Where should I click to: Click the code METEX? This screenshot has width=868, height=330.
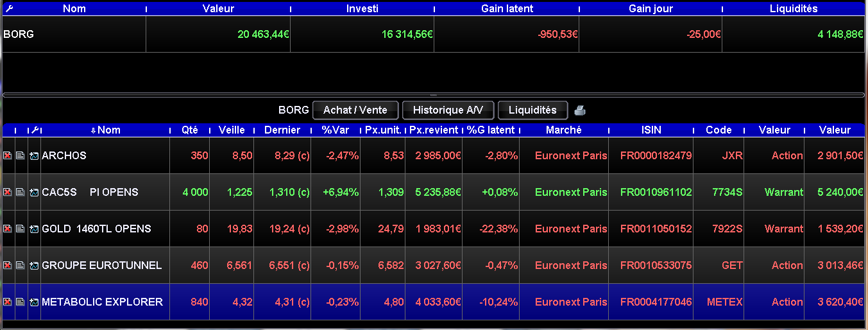(x=725, y=302)
